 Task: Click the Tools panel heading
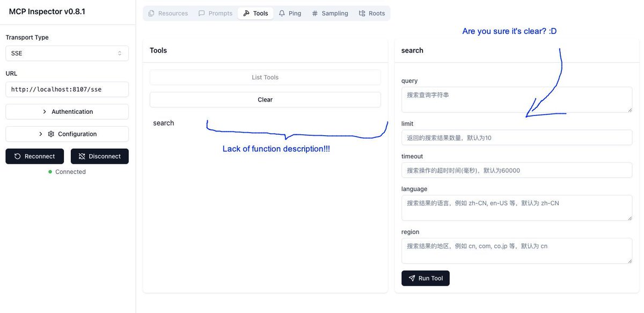point(158,50)
